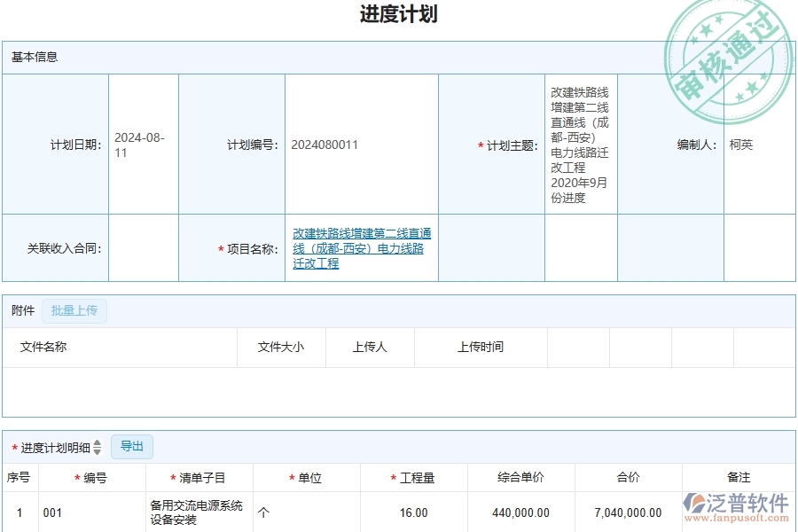Click the 附件 section header
Image resolution: width=798 pixels, height=532 pixels.
click(21, 311)
